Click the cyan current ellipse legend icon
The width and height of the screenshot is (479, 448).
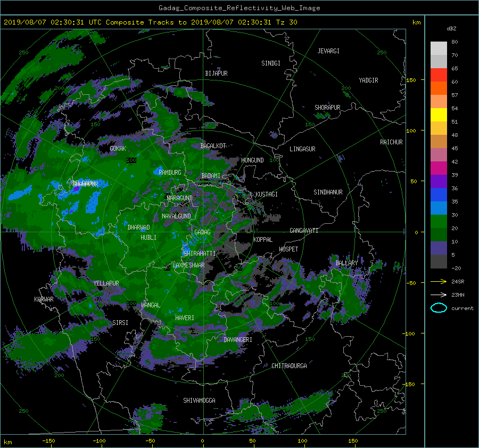439,308
